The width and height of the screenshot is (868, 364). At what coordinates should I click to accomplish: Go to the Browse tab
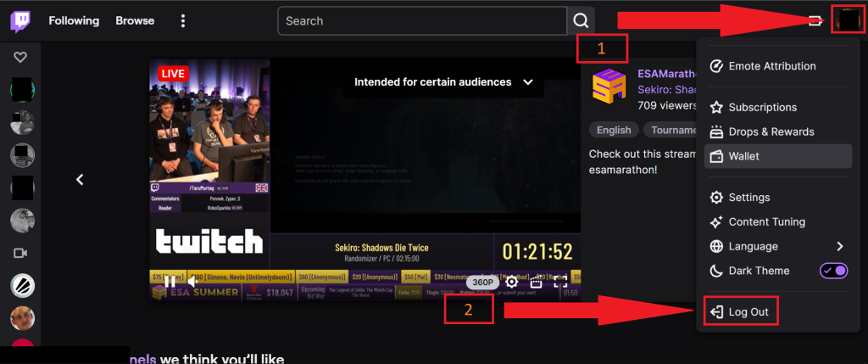click(x=135, y=21)
